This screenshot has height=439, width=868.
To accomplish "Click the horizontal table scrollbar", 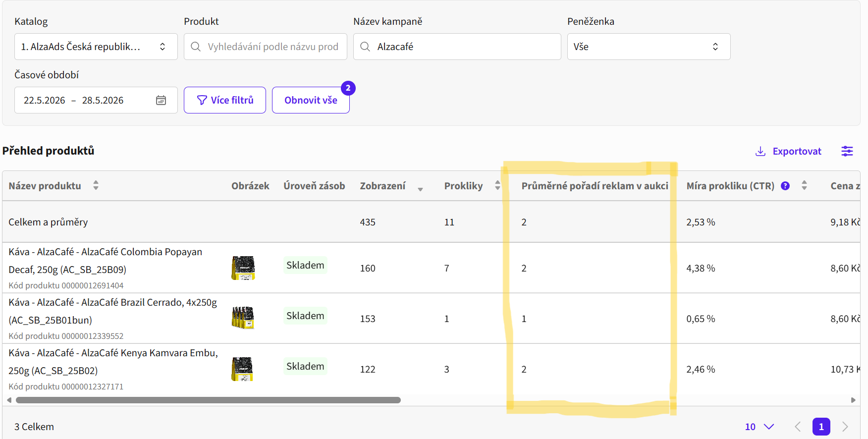I will pyautogui.click(x=208, y=400).
